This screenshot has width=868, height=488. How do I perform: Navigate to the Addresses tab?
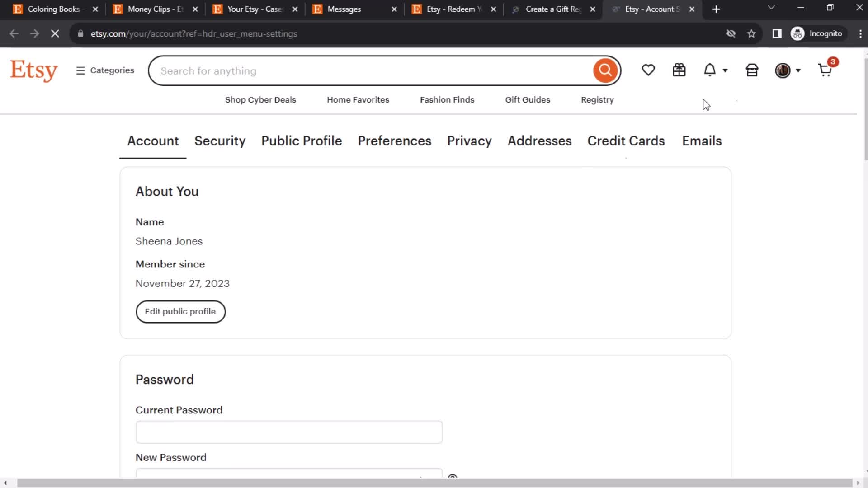click(x=539, y=141)
